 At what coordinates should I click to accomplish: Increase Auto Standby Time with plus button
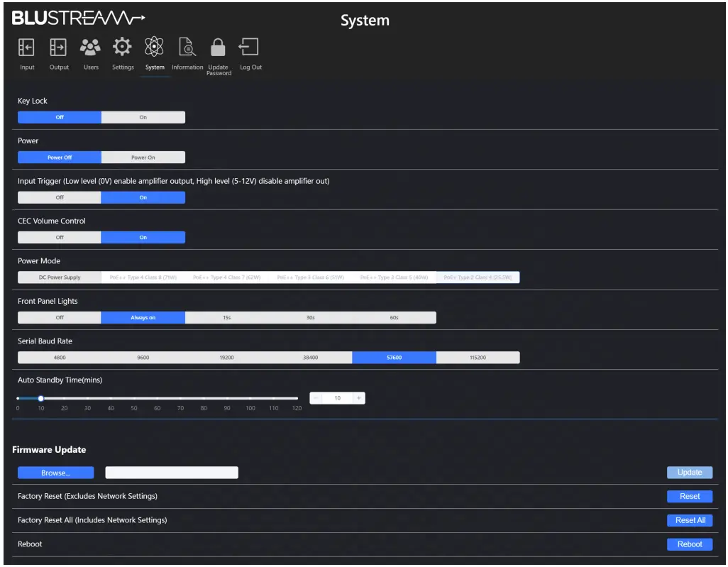point(359,398)
